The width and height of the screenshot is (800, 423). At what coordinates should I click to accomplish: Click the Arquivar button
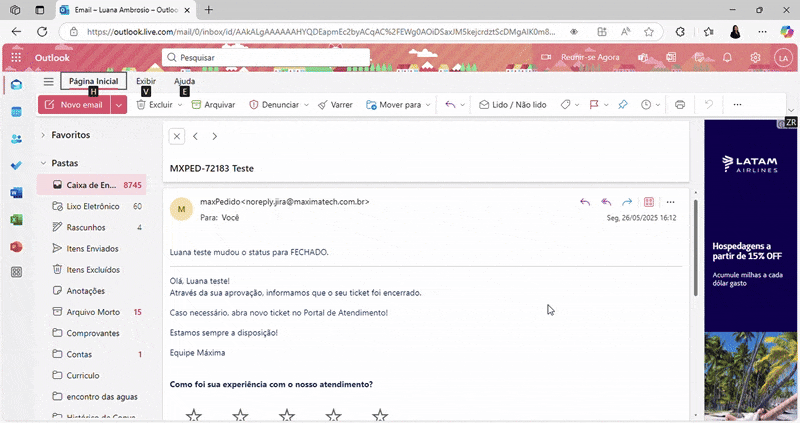(x=213, y=104)
